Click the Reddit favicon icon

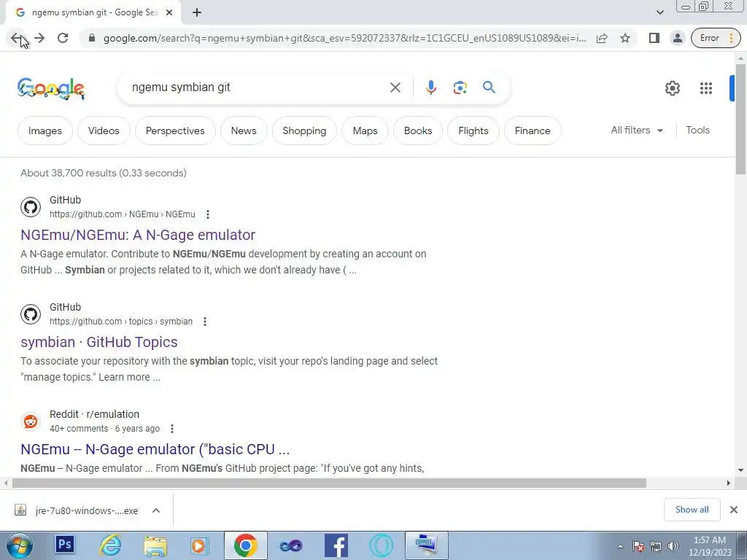[x=31, y=421]
